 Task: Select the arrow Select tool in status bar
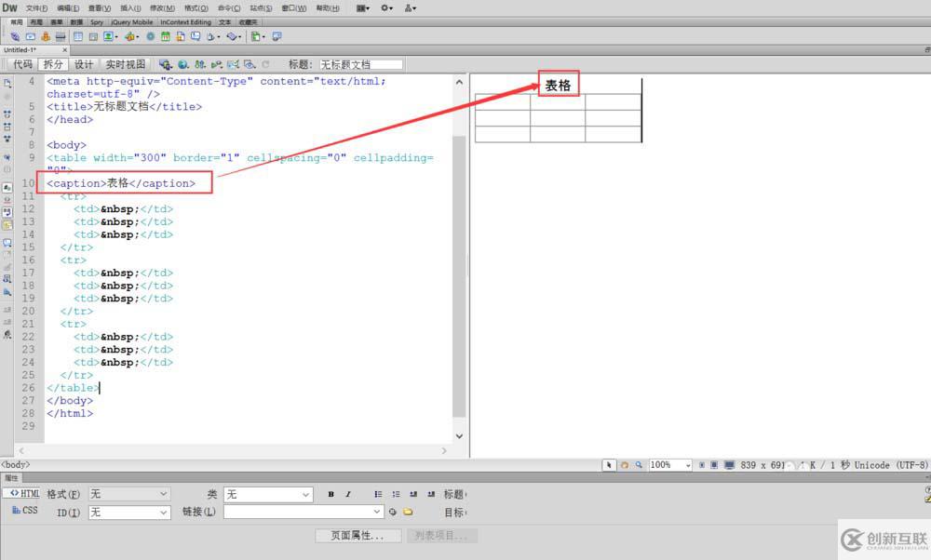click(x=609, y=465)
